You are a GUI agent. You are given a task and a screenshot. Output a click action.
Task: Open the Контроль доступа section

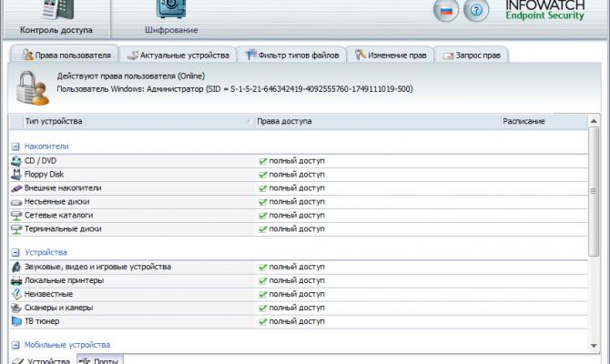[x=56, y=19]
